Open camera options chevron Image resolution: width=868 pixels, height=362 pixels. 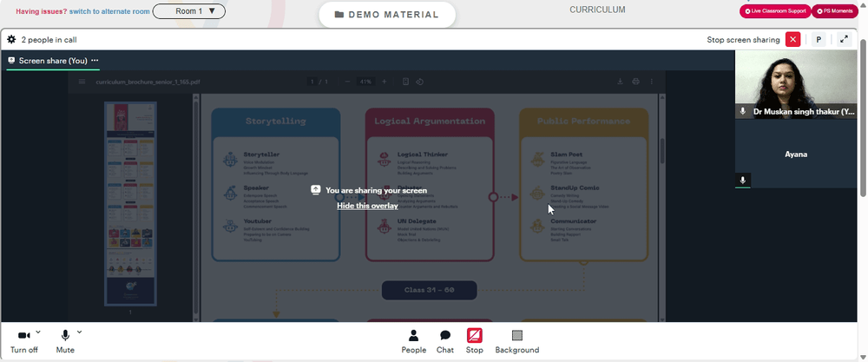tap(38, 332)
